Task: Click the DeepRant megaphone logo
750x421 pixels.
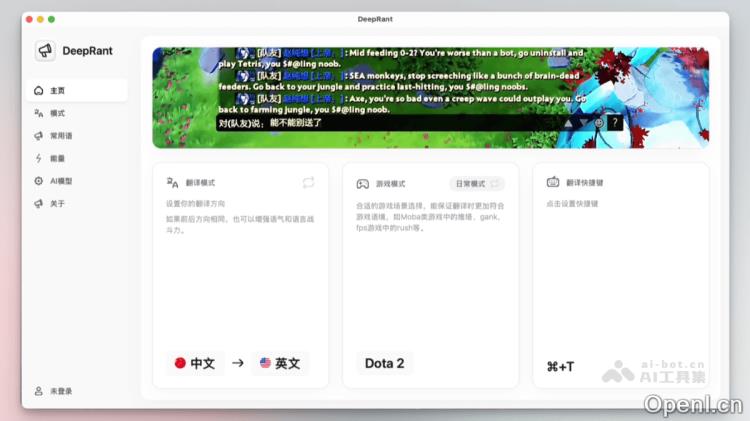Action: pyautogui.click(x=44, y=51)
